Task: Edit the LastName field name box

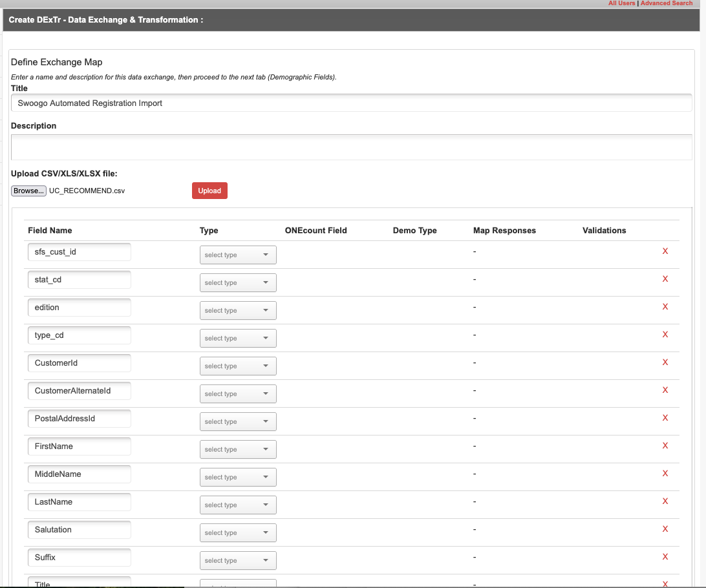Action: pyautogui.click(x=80, y=502)
